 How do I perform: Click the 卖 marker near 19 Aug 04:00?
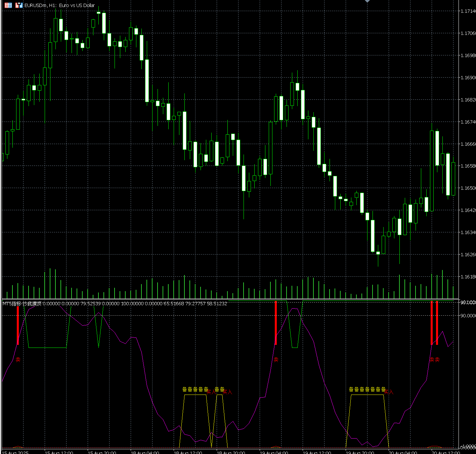pyautogui.click(x=276, y=360)
